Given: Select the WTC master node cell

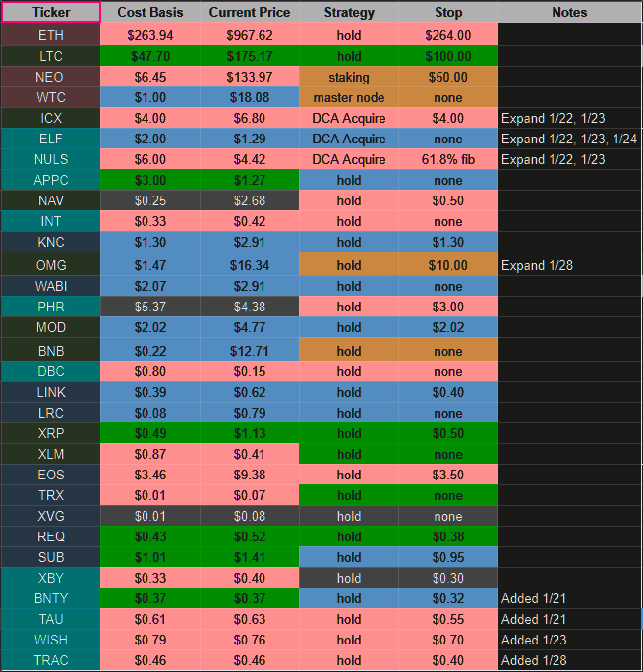Looking at the screenshot, I should click(x=349, y=97).
